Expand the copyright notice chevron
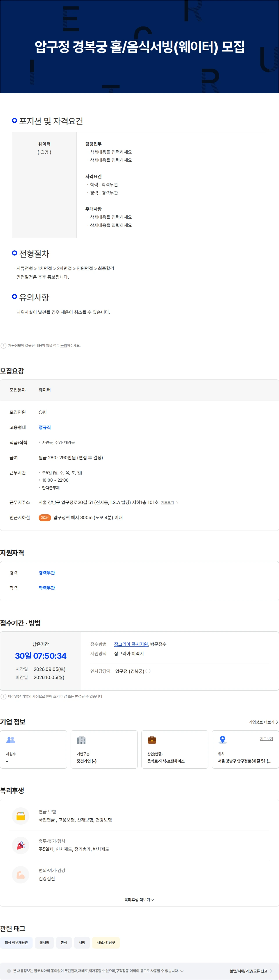This screenshot has width=279, height=980. 182,971
